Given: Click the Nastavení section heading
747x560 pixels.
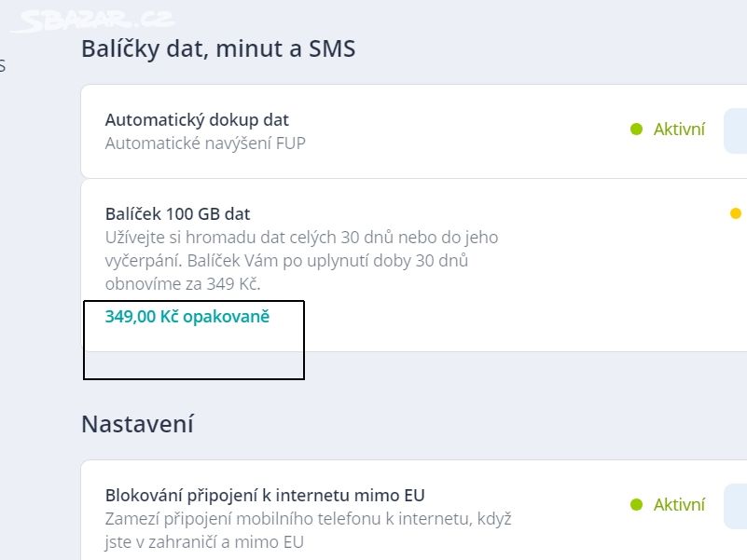Looking at the screenshot, I should pyautogui.click(x=137, y=424).
